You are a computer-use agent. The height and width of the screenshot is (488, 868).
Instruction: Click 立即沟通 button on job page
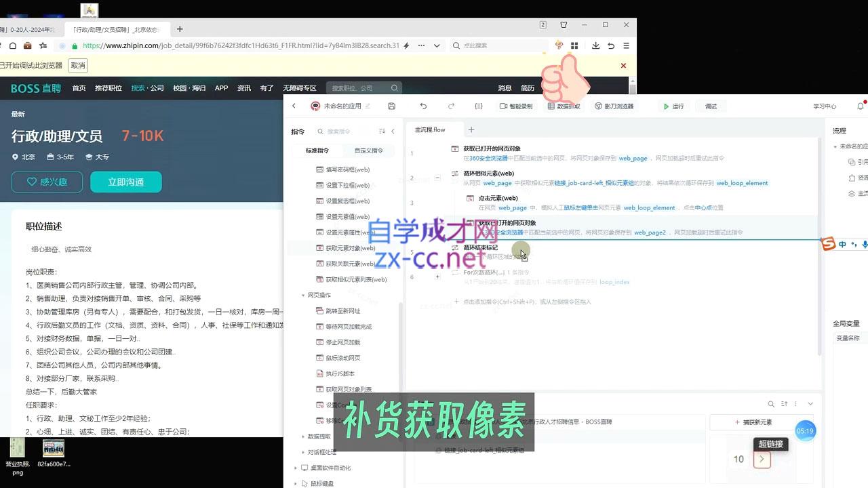point(126,182)
